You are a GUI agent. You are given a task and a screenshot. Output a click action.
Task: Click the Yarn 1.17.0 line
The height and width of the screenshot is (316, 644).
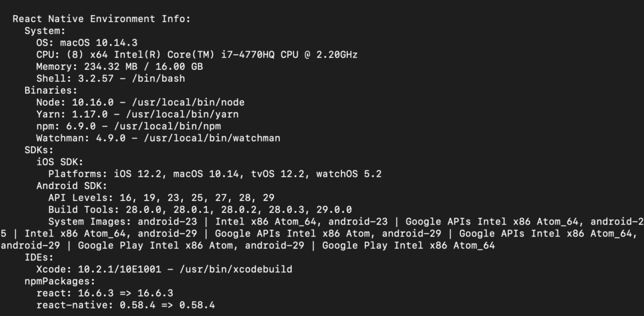(x=137, y=114)
